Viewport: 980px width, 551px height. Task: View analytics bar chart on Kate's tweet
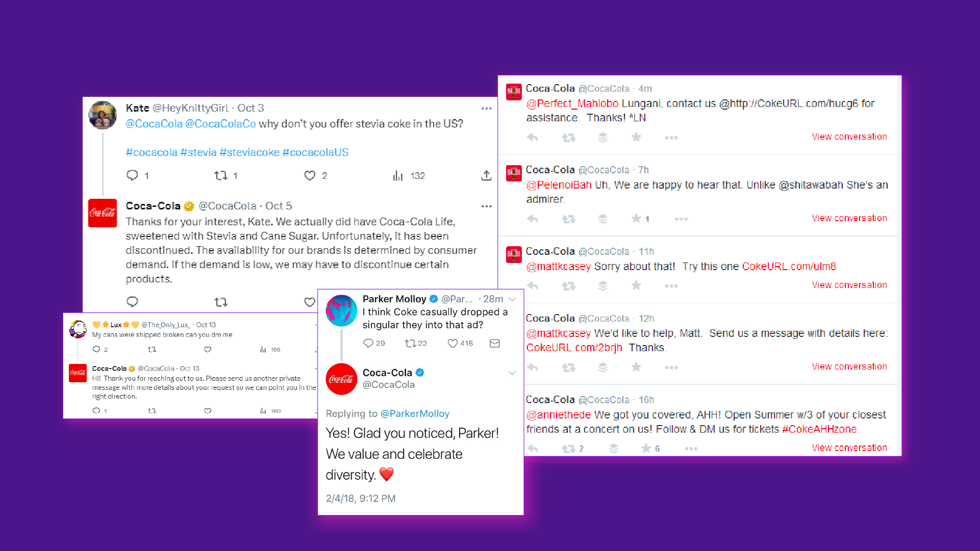tap(398, 175)
